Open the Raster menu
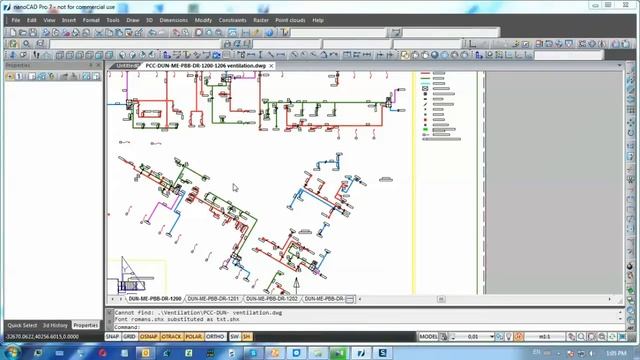The height and width of the screenshot is (360, 640). pos(261,20)
